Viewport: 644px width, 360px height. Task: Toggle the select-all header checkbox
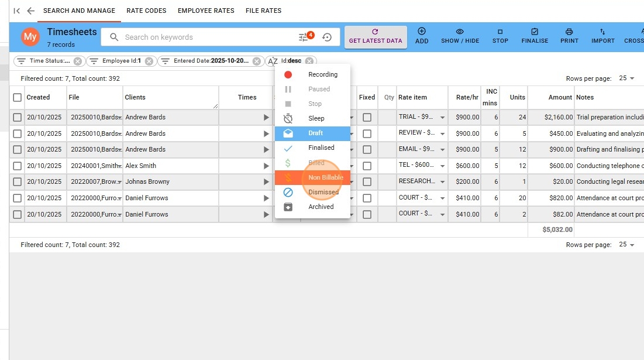coord(17,97)
